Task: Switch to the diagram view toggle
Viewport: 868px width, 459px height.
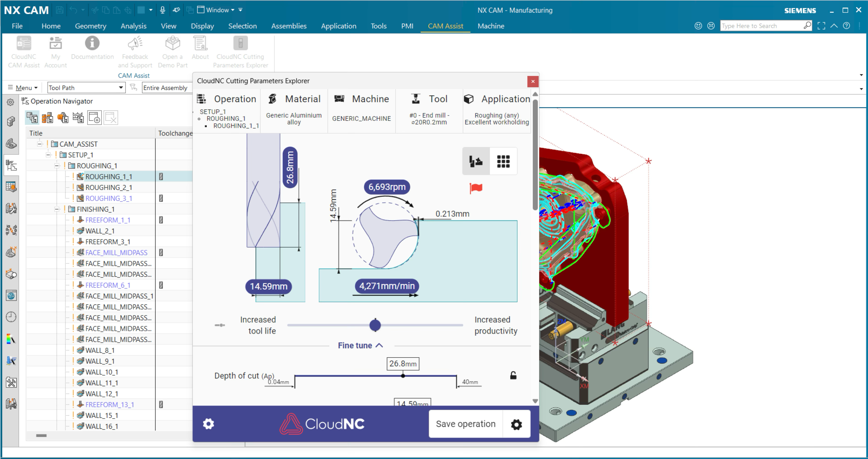Action: point(476,161)
